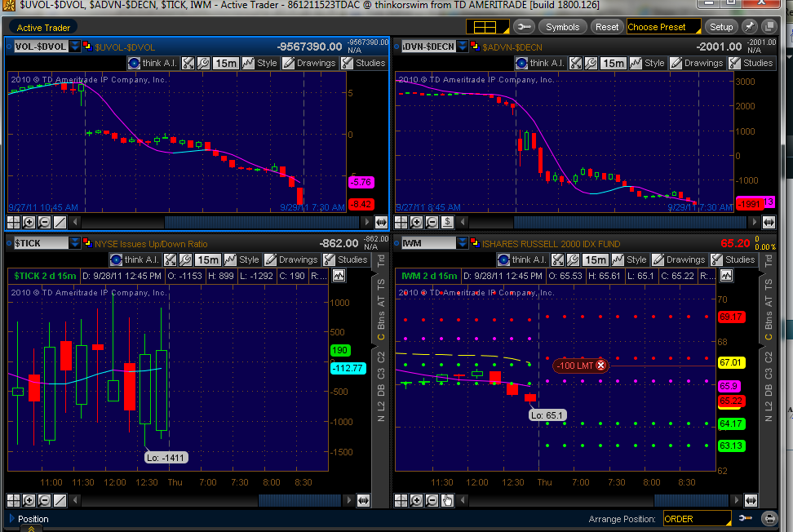
Task: Open the wrench icon in the $TICK chart toolbar
Action: pyautogui.click(x=186, y=260)
